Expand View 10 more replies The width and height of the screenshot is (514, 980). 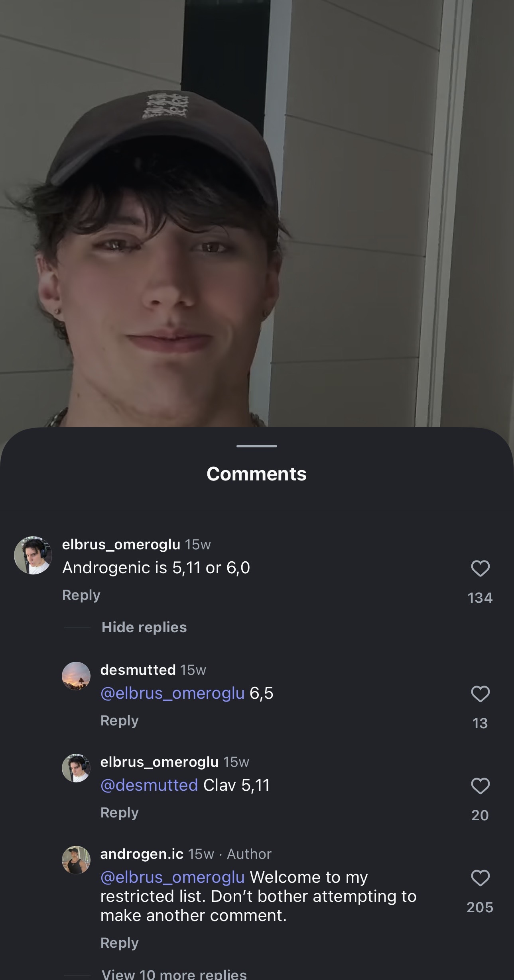pos(174,974)
